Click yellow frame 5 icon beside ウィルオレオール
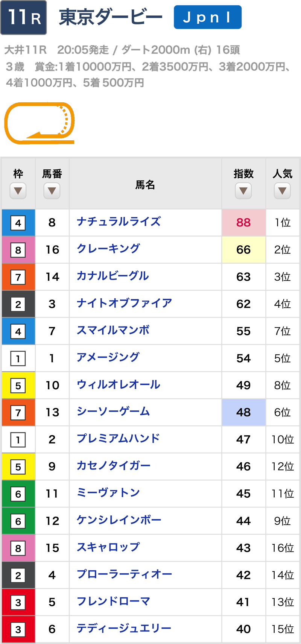Screen dimensions: 301x644 [x=18, y=386]
